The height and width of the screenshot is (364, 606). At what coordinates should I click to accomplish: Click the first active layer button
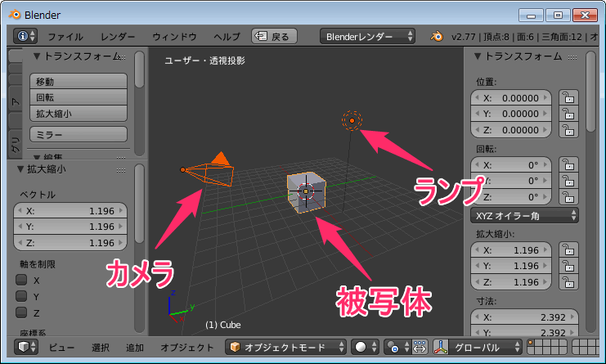pyautogui.click(x=532, y=344)
